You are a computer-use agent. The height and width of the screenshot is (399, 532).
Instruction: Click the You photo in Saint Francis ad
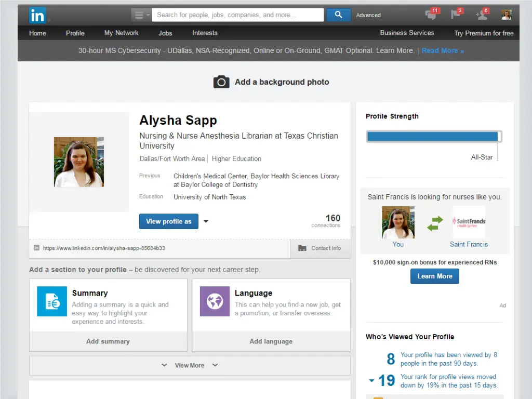[398, 222]
